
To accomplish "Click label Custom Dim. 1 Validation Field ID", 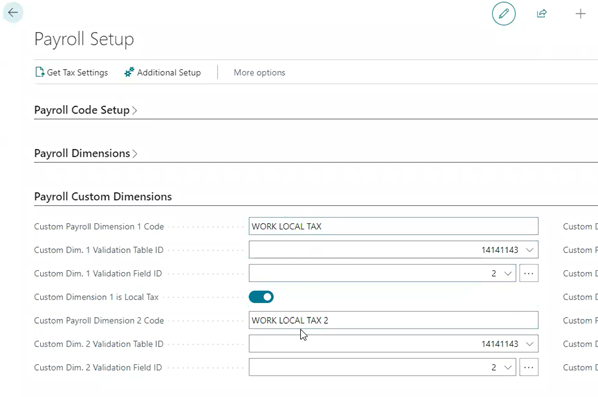I will [98, 273].
